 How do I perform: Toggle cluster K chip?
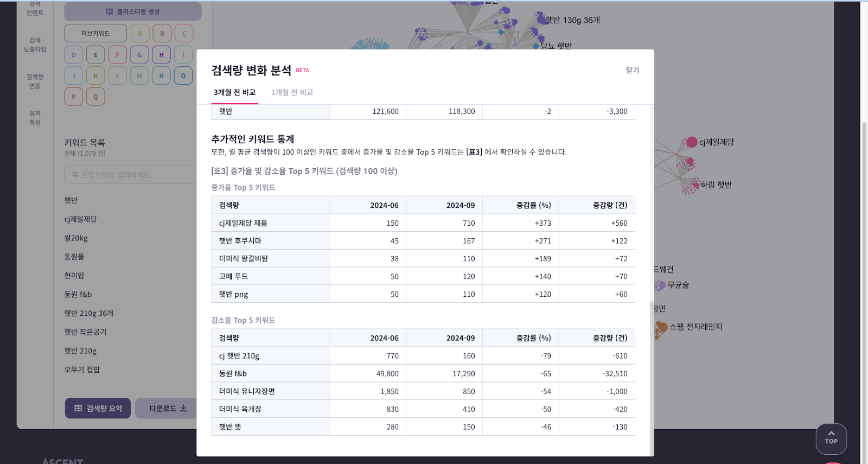95,75
